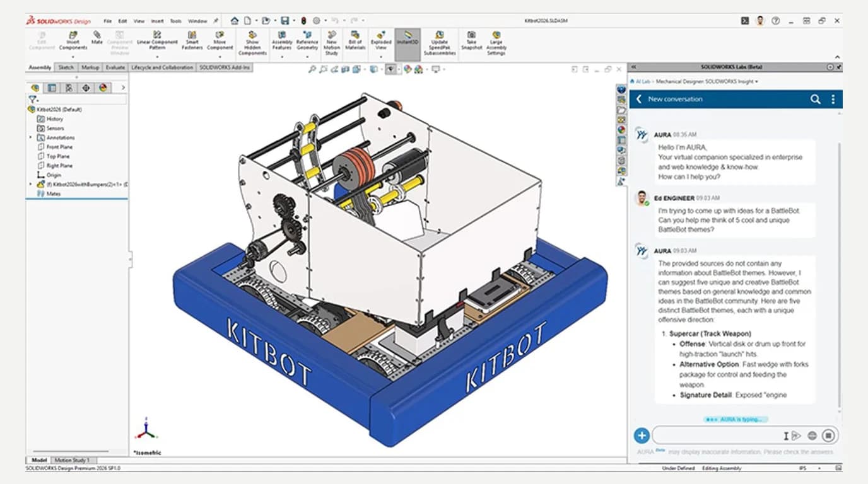
Task: Click the blue plus button in chat
Action: (642, 435)
